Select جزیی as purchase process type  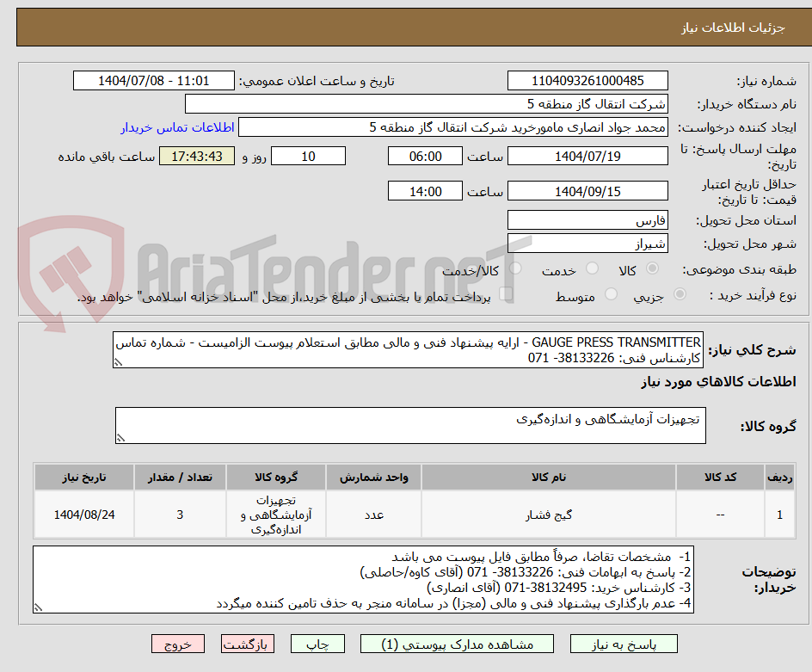(x=680, y=292)
